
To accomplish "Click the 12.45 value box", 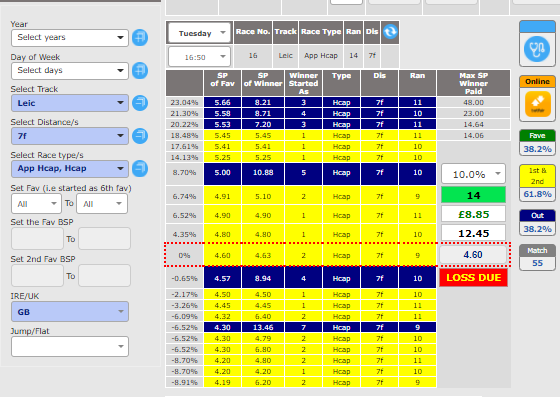I will pos(473,233).
